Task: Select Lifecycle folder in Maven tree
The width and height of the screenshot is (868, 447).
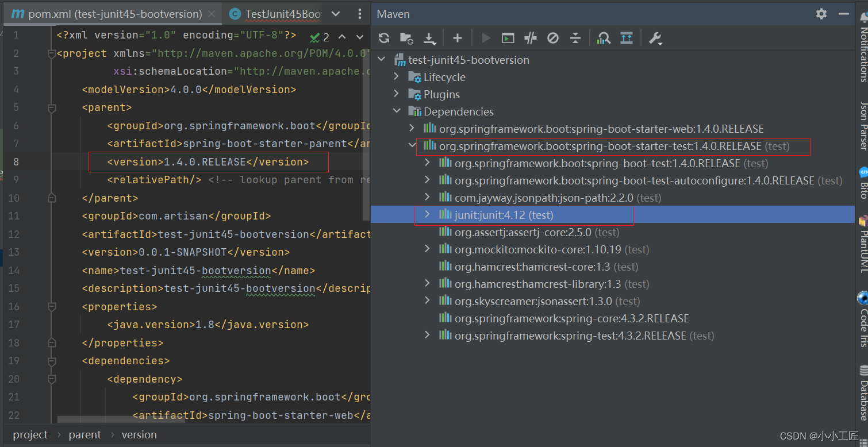Action: click(437, 77)
